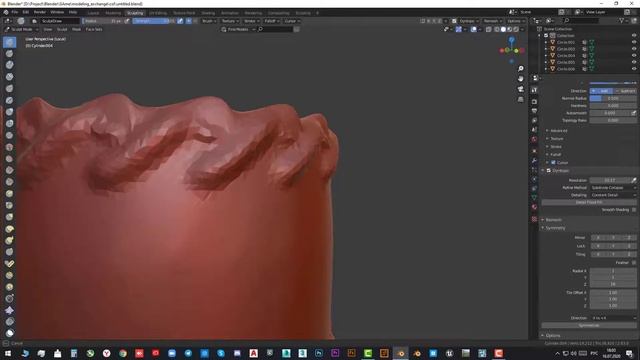The width and height of the screenshot is (640, 360).
Task: Open symmetrize Direction dropdown
Action: click(613, 318)
